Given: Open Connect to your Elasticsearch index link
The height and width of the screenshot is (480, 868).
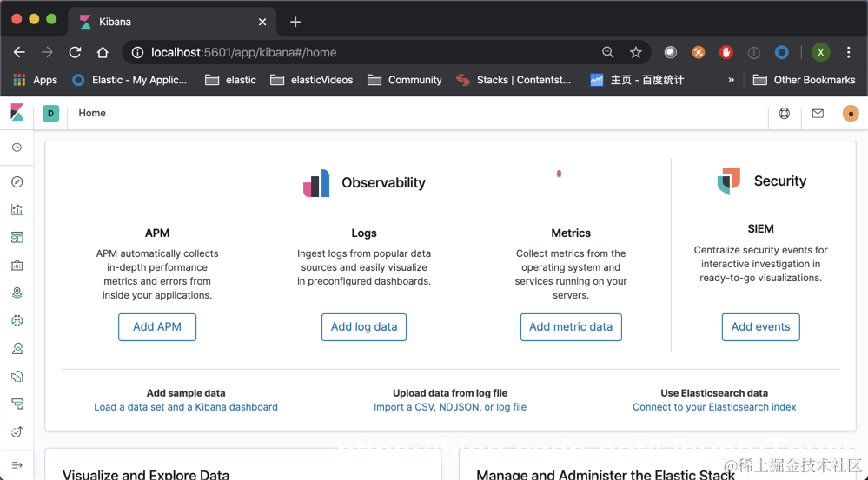Looking at the screenshot, I should pyautogui.click(x=714, y=407).
